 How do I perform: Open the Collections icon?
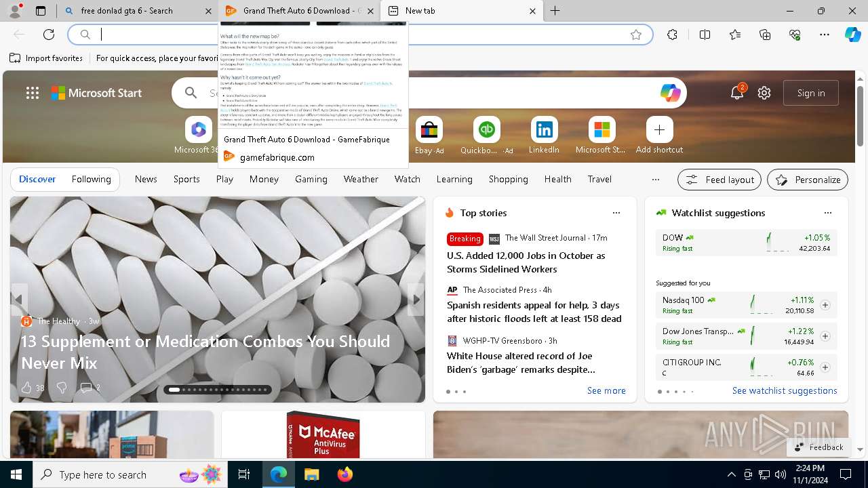[x=765, y=35]
